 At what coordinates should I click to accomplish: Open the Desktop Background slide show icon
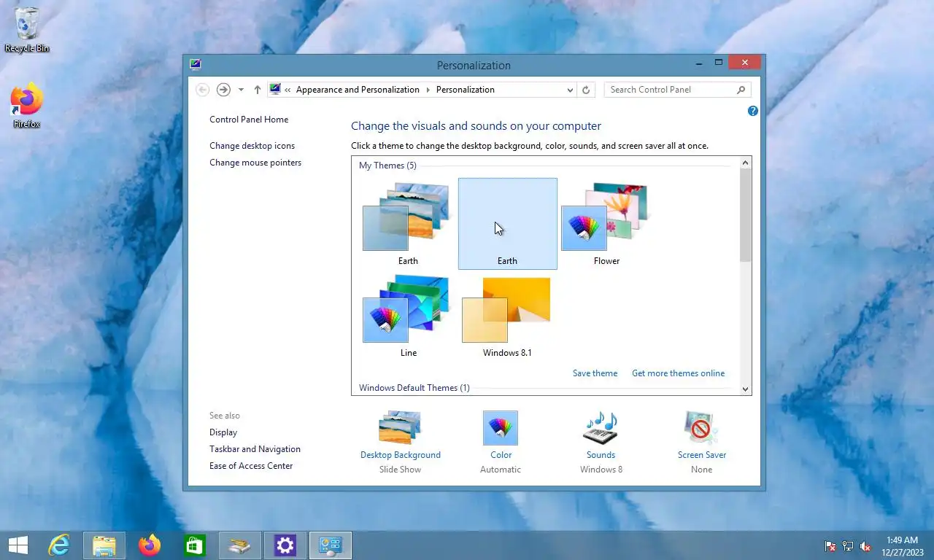tap(400, 428)
